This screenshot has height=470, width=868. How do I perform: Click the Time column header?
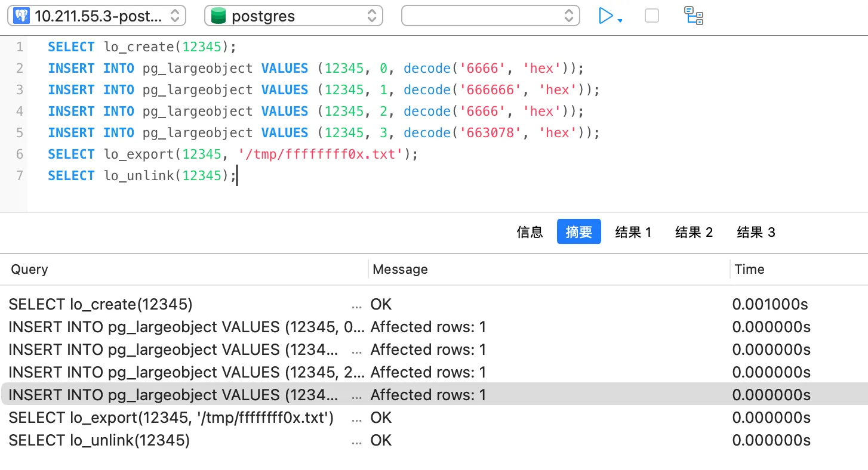click(749, 270)
